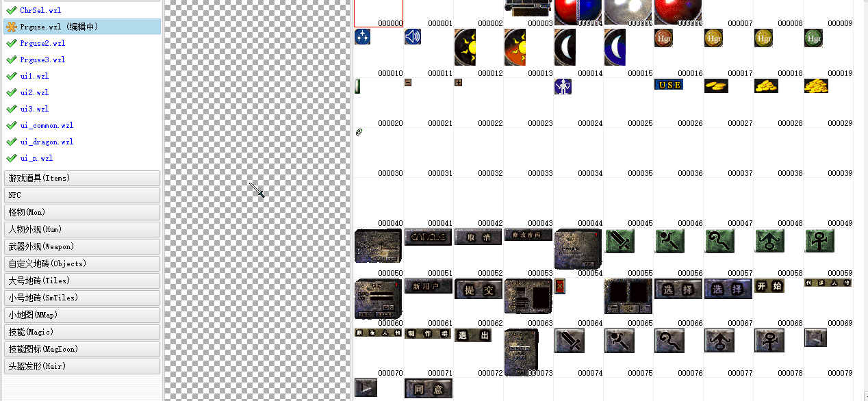Expand the 怪物(Mon) category

82,212
